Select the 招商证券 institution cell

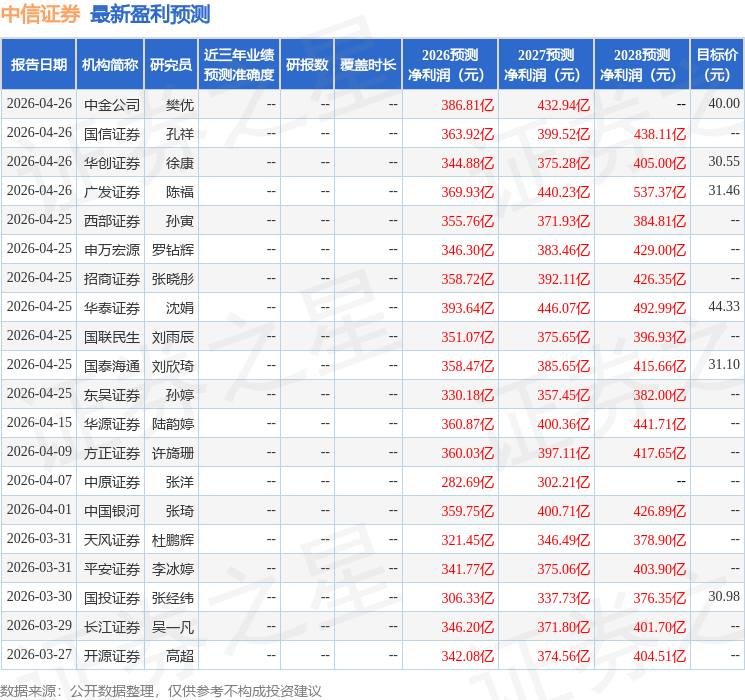[x=112, y=279]
